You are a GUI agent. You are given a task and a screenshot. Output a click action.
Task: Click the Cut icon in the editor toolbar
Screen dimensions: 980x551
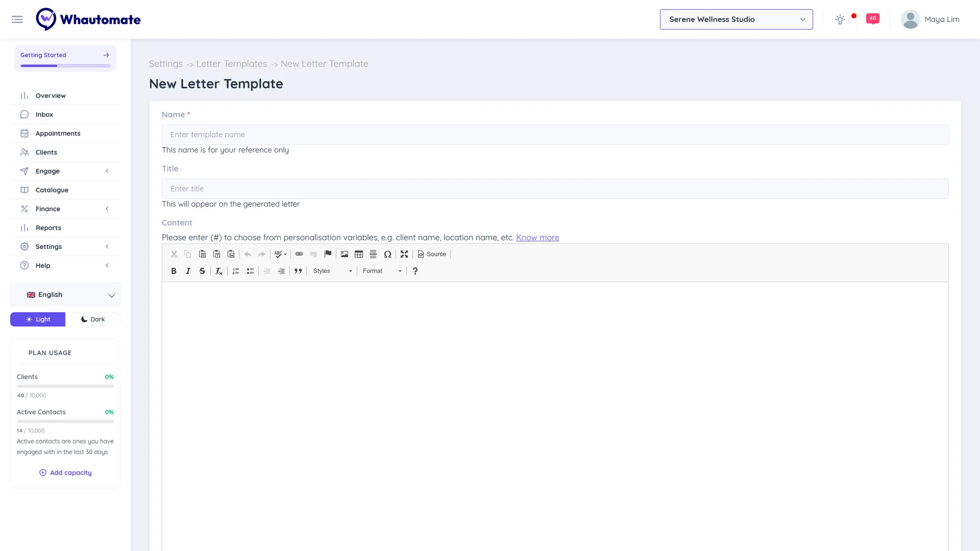tap(174, 254)
